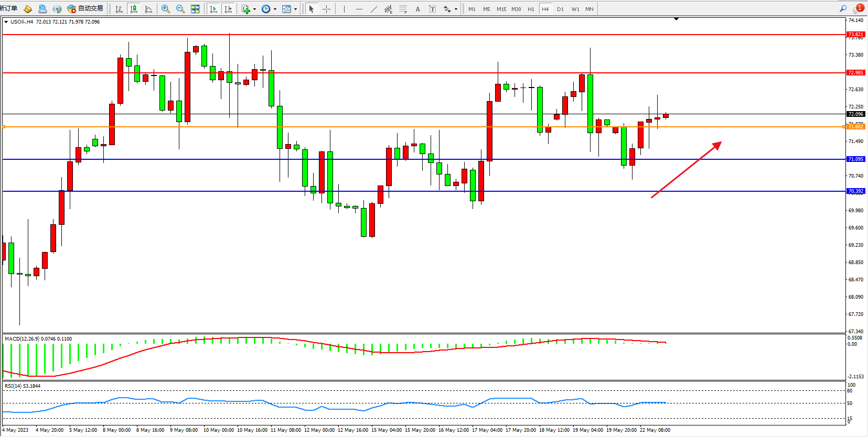Click the zoom out magnifier icon
The width and height of the screenshot is (868, 437).
pyautogui.click(x=180, y=9)
